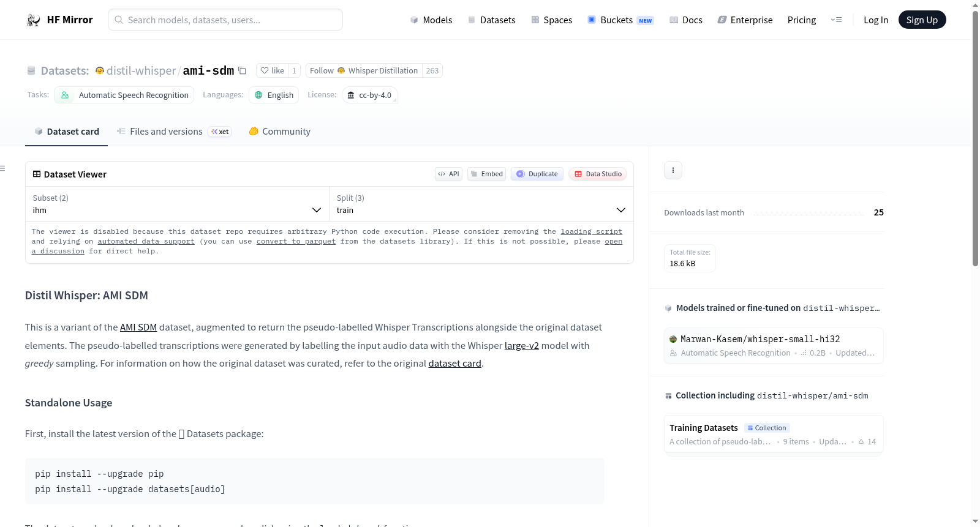This screenshot has width=980, height=527.
Task: Open the original dataset card link
Action: pyautogui.click(x=455, y=364)
